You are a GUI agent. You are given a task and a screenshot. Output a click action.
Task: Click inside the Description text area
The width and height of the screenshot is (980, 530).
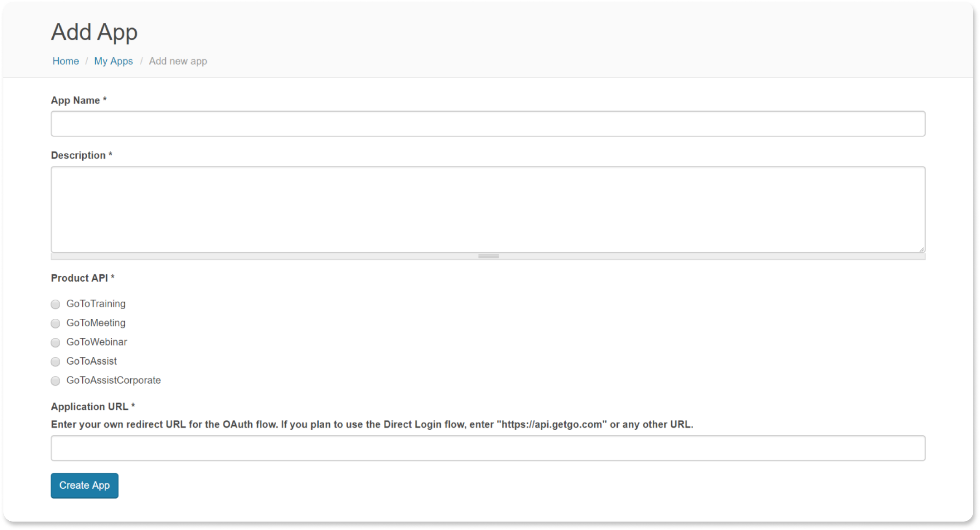pos(488,210)
